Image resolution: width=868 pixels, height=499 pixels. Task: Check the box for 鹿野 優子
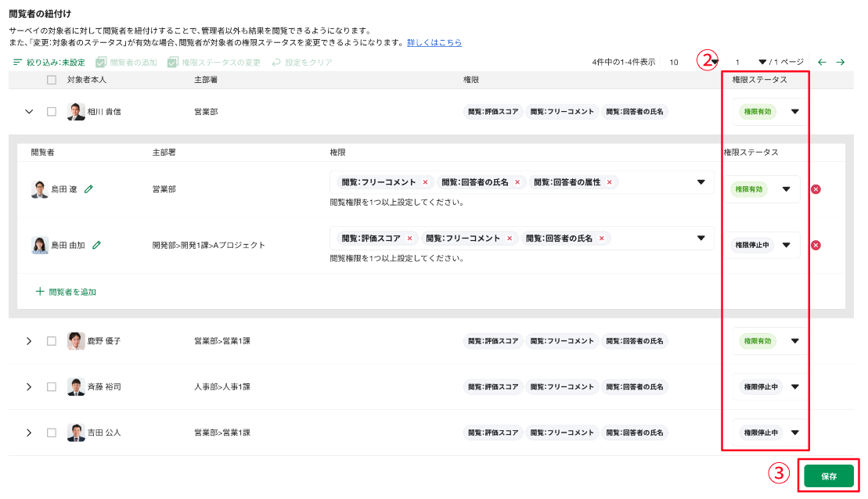tap(52, 341)
